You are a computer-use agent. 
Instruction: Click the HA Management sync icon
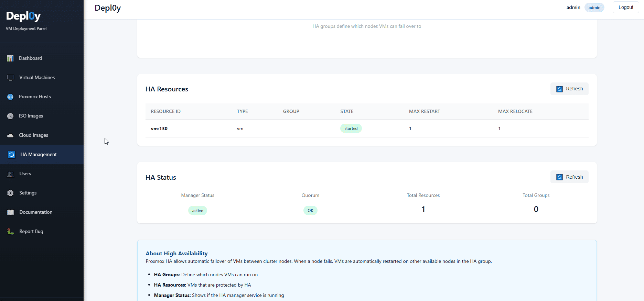[x=12, y=155]
